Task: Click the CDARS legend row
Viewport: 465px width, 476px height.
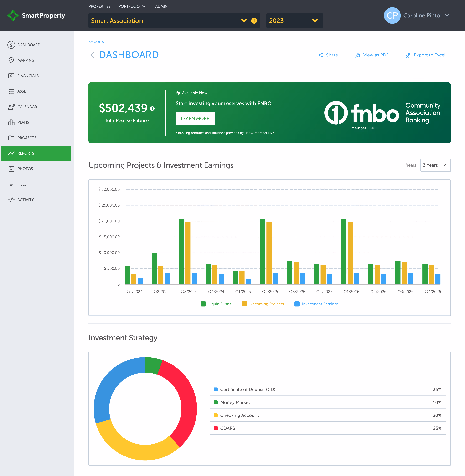Action: (x=327, y=428)
